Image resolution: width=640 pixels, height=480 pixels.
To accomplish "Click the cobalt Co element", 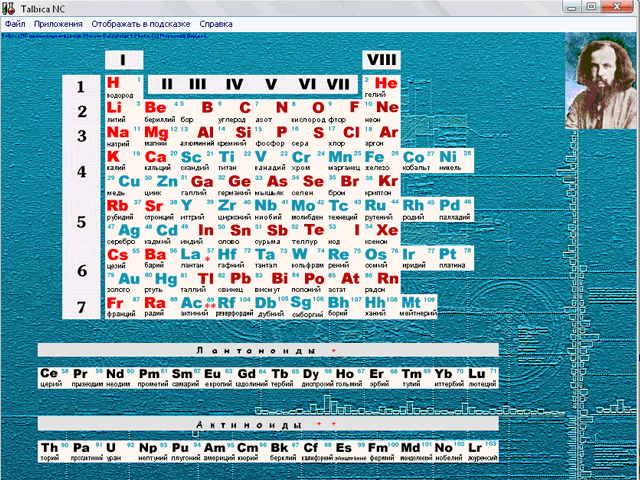I will tap(419, 160).
